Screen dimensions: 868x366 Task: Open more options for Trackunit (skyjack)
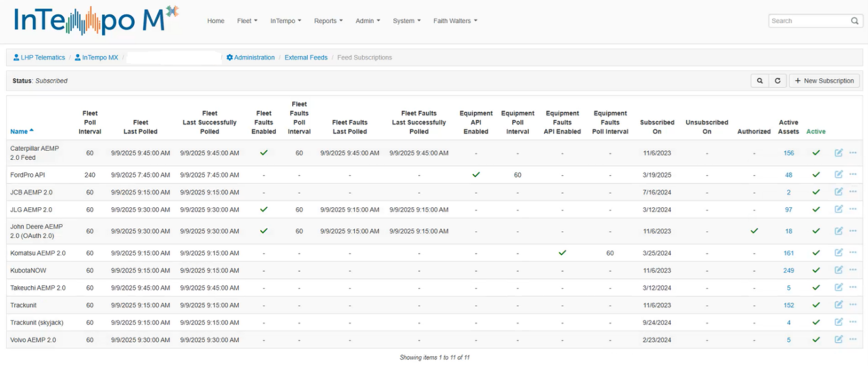pos(853,322)
